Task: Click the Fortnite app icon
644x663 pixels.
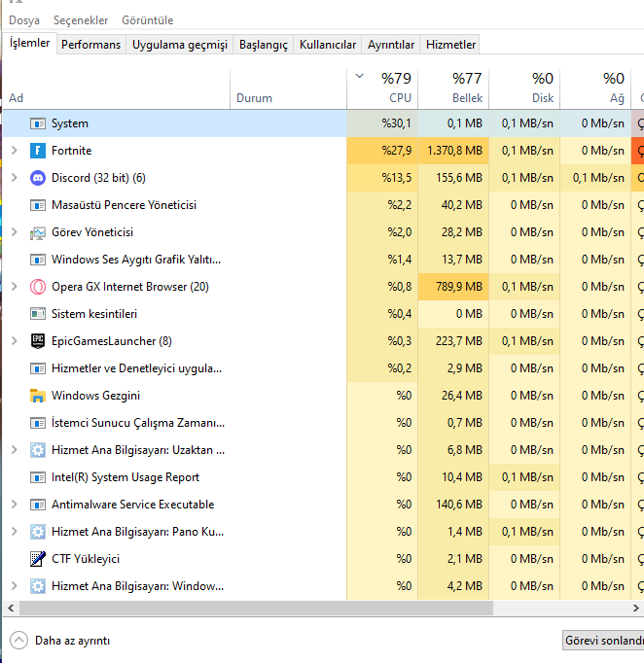Action: (x=38, y=151)
